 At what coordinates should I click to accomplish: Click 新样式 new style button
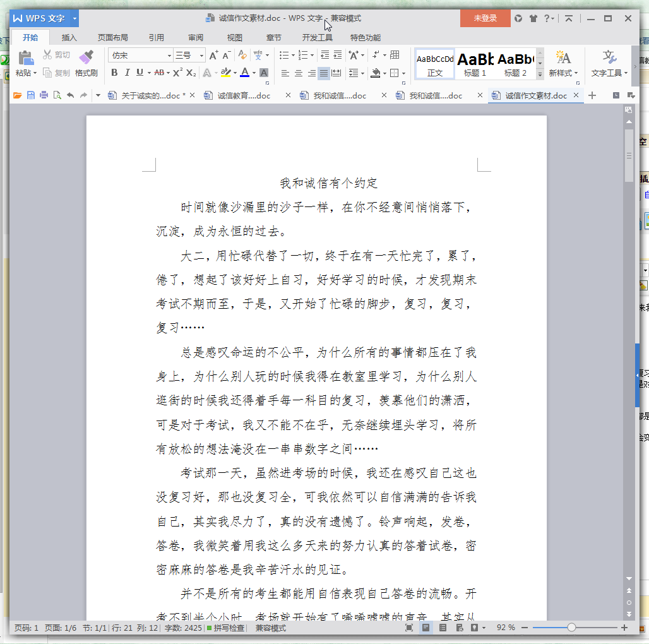coord(563,64)
